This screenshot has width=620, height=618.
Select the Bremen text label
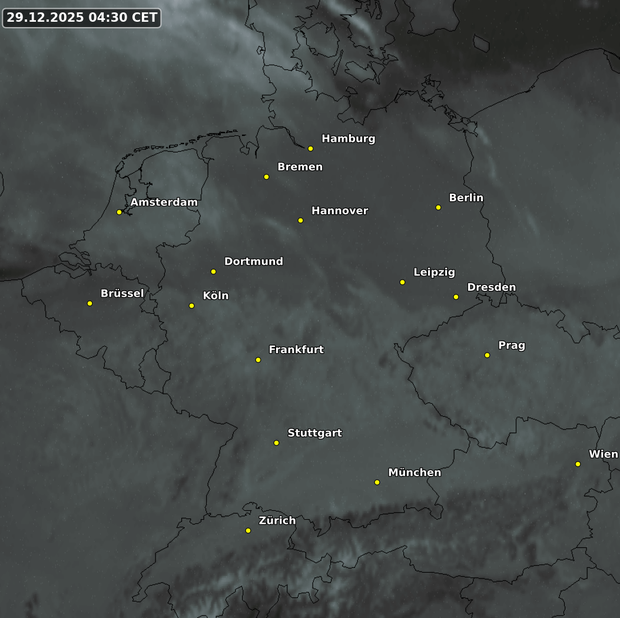(x=300, y=167)
